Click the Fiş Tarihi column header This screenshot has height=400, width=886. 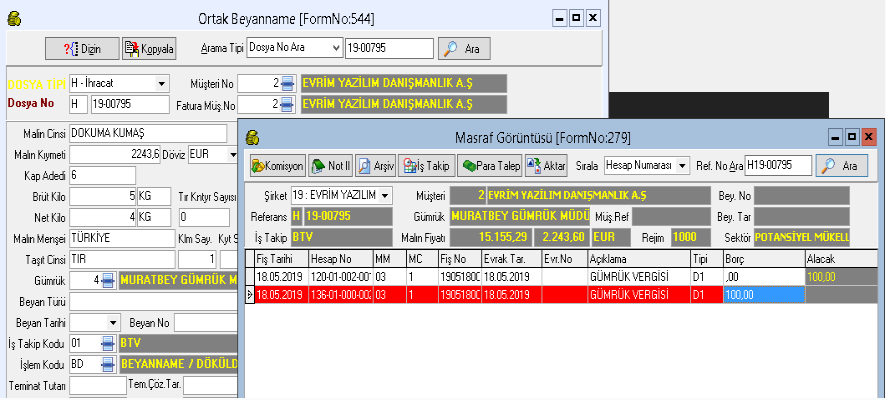point(282,259)
